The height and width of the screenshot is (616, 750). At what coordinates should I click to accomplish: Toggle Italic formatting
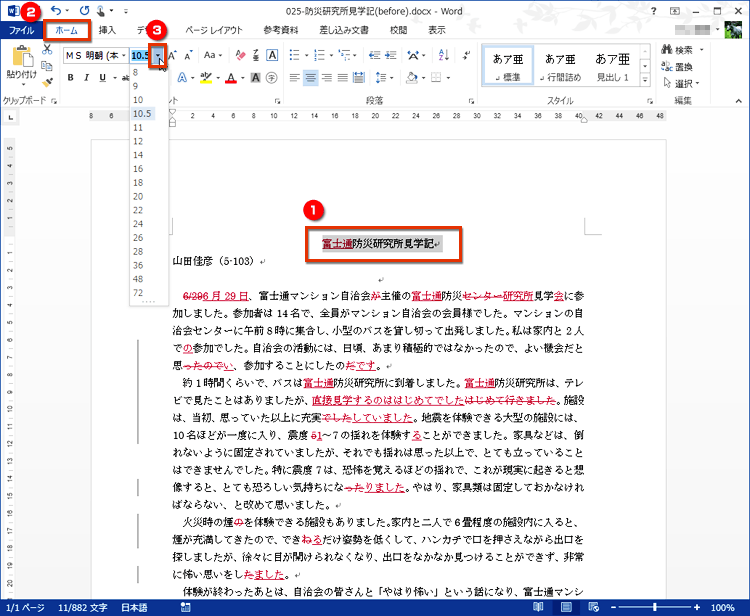(87, 77)
